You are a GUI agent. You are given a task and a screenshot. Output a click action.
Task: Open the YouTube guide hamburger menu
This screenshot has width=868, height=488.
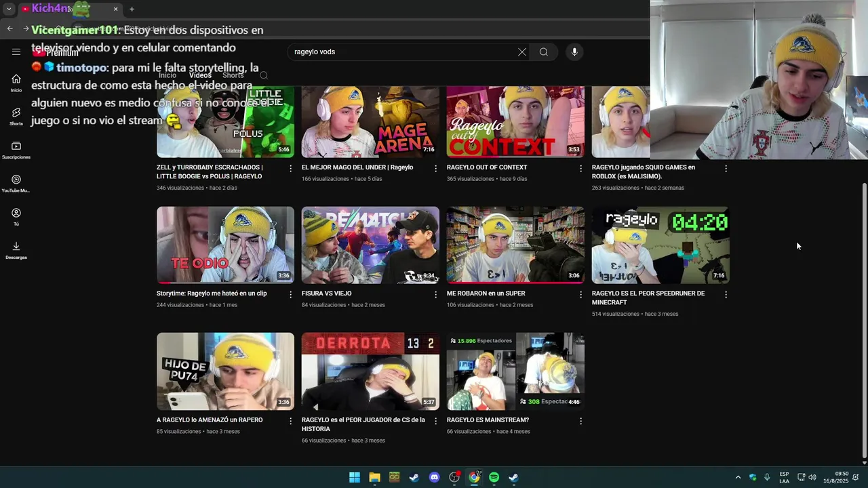16,52
